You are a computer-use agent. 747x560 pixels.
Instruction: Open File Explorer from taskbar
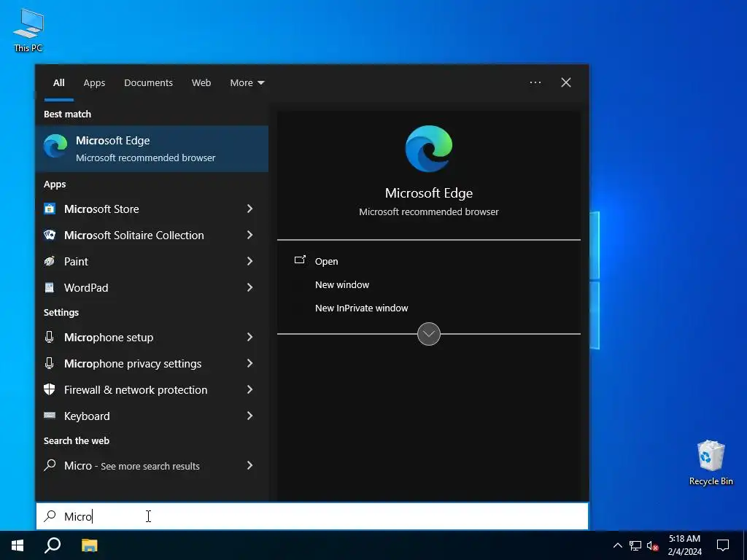click(x=89, y=545)
